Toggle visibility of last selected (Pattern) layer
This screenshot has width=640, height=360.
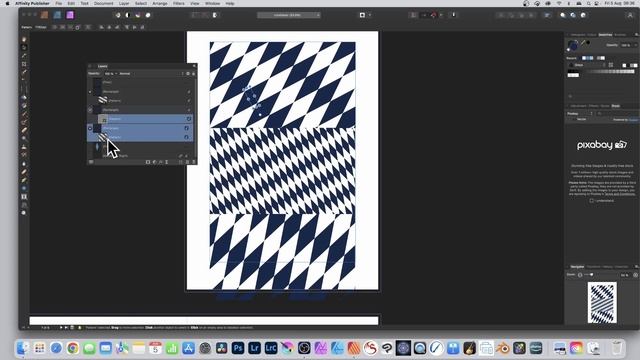coord(187,137)
